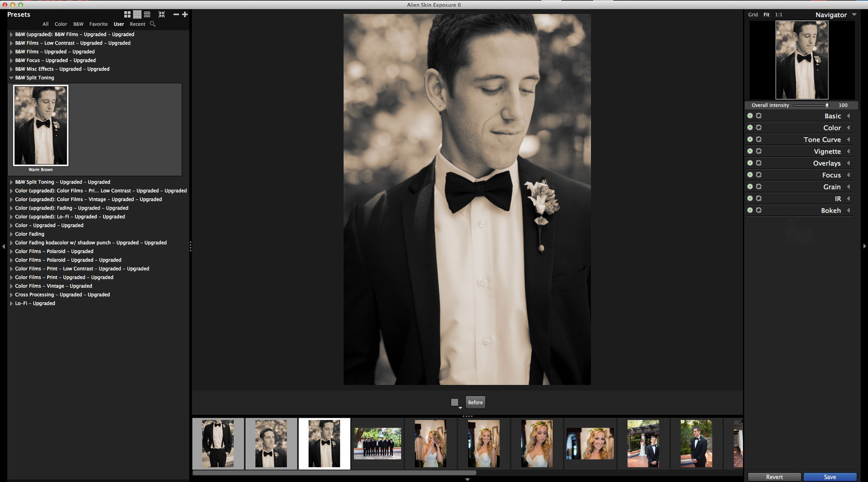Filter presets by B&W tab

(78, 24)
